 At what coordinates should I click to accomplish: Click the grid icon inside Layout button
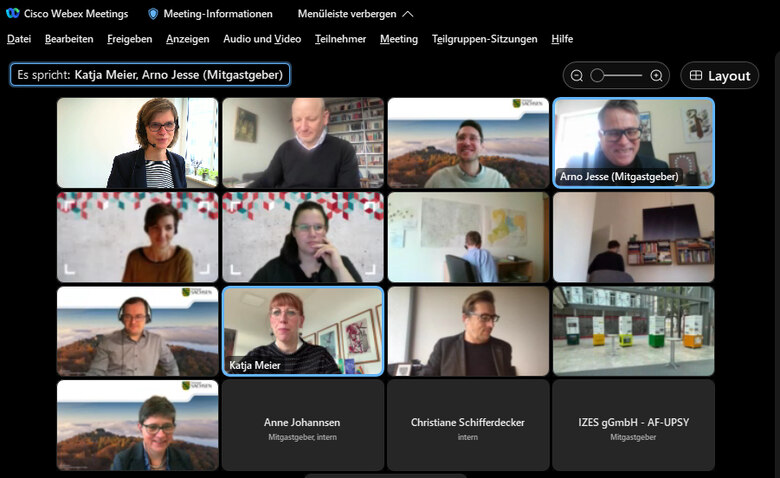(x=696, y=76)
